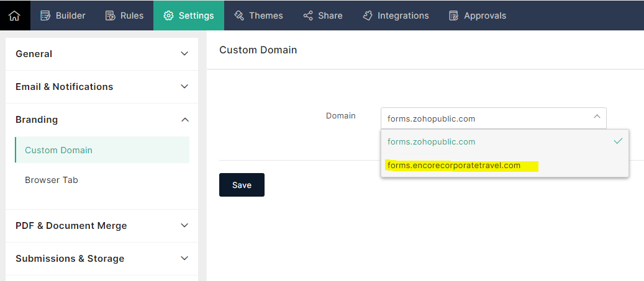This screenshot has height=281, width=644.
Task: Expand PDF & Document Merge section
Action: pos(184,226)
